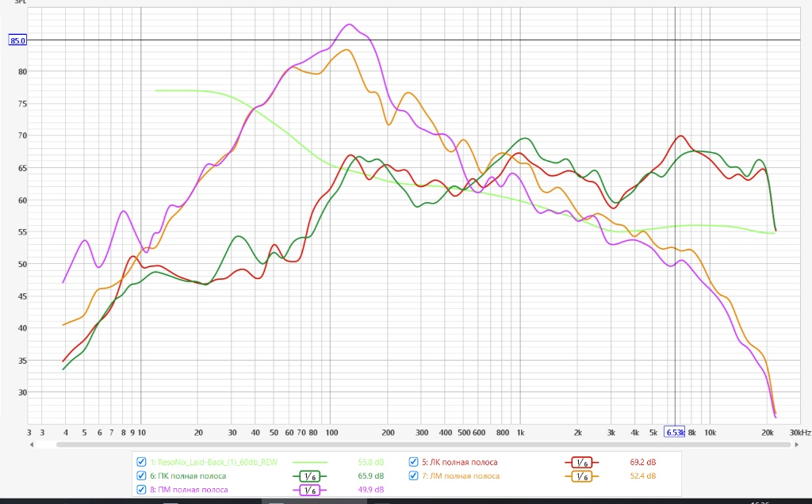Hide the 8: ПМ полная полоса trace

click(x=141, y=490)
